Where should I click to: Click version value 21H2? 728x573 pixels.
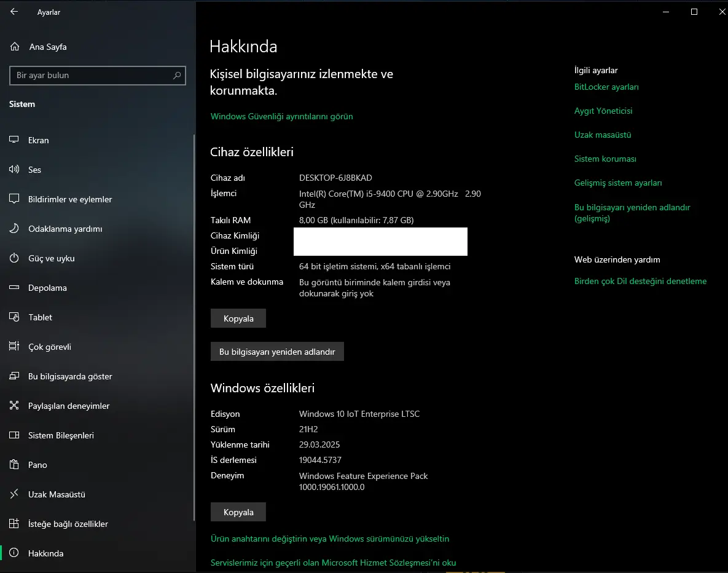pyautogui.click(x=308, y=429)
